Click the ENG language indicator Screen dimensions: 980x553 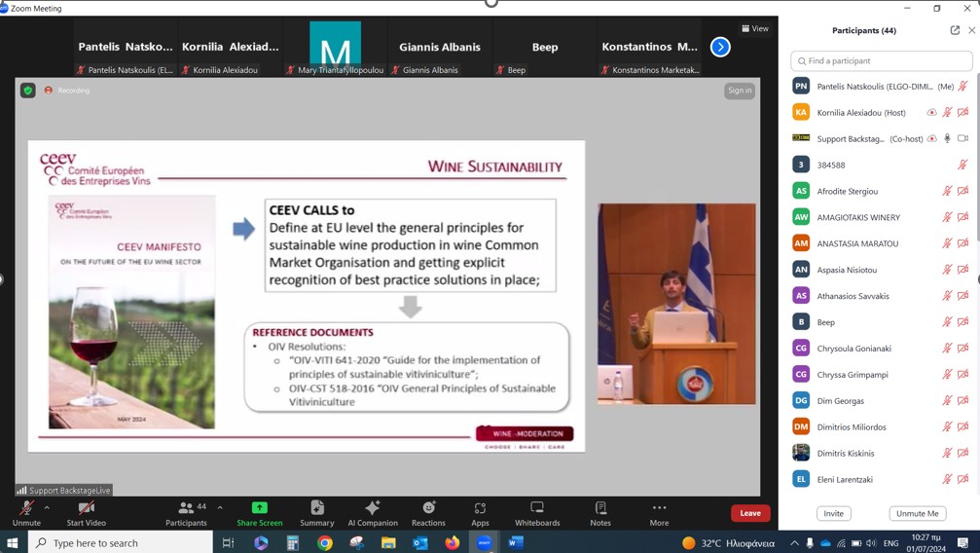click(891, 543)
